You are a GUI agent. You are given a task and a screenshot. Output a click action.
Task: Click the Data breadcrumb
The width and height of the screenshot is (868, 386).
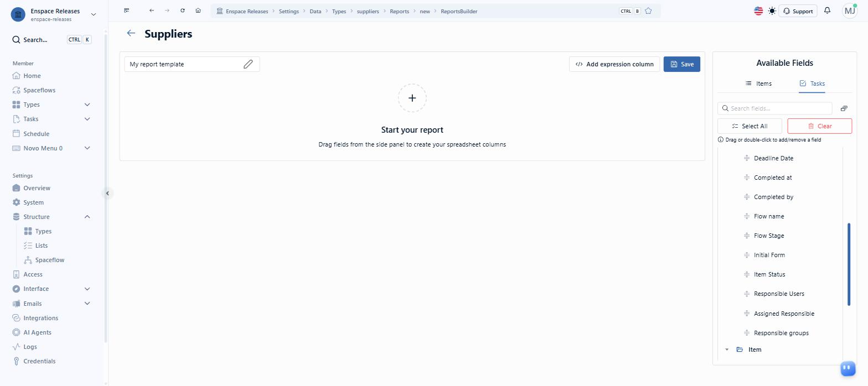tap(316, 11)
